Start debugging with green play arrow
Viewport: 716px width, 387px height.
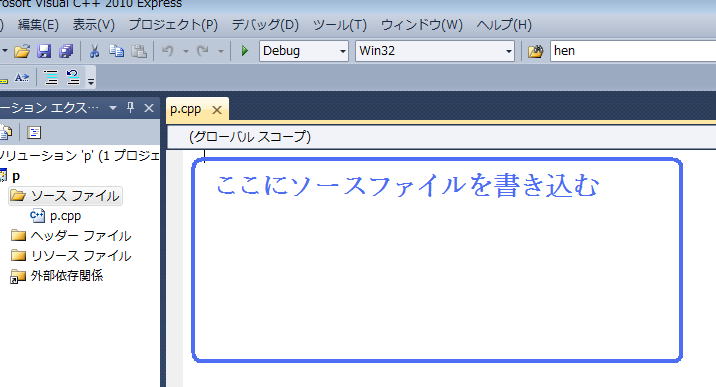(244, 51)
